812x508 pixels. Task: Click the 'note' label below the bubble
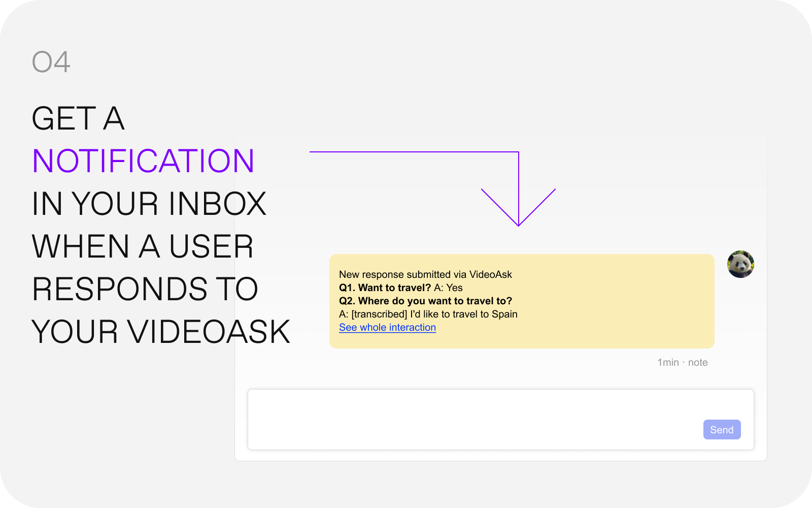point(698,363)
